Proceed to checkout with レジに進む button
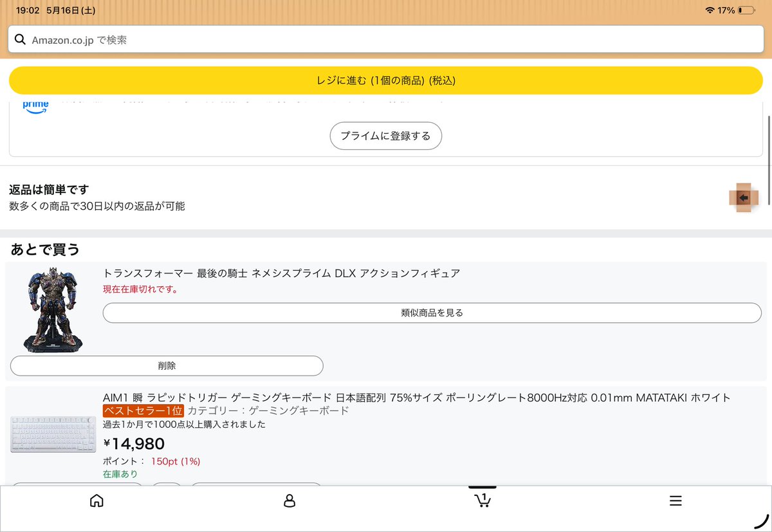 pos(386,80)
